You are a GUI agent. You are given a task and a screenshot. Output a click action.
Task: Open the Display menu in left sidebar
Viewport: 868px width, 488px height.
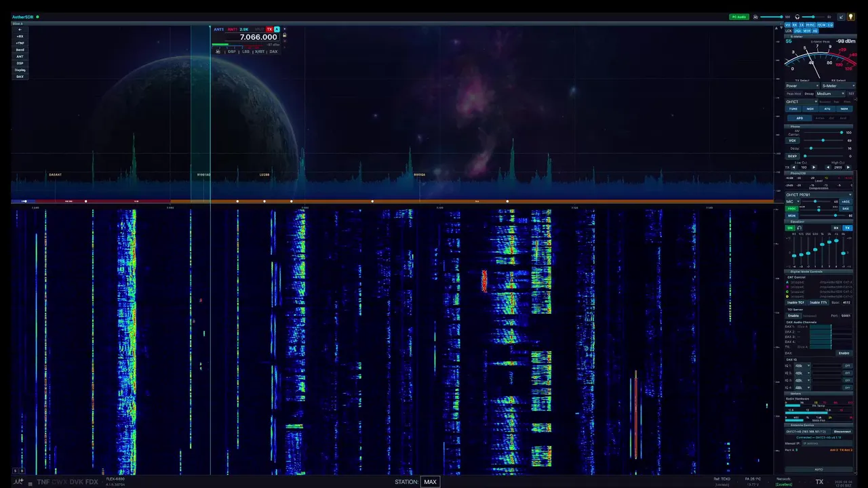[20, 70]
